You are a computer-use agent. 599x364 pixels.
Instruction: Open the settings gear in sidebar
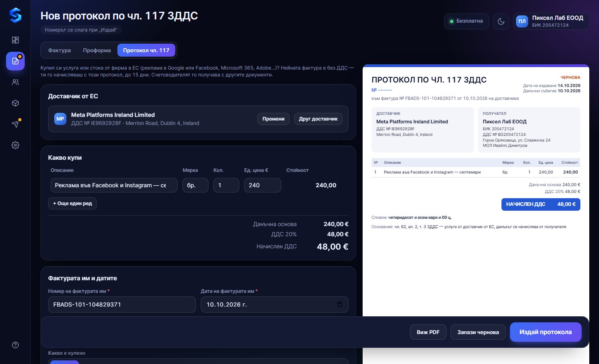point(15,145)
